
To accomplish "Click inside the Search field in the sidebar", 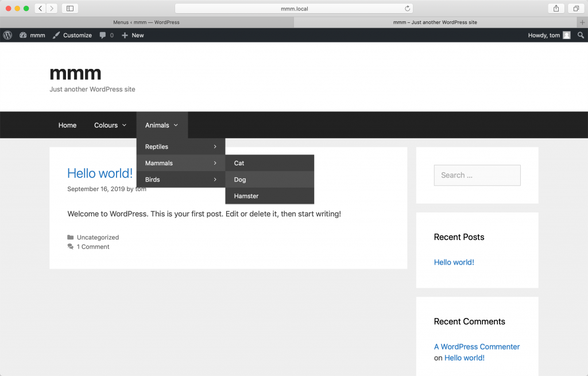I will 477,175.
